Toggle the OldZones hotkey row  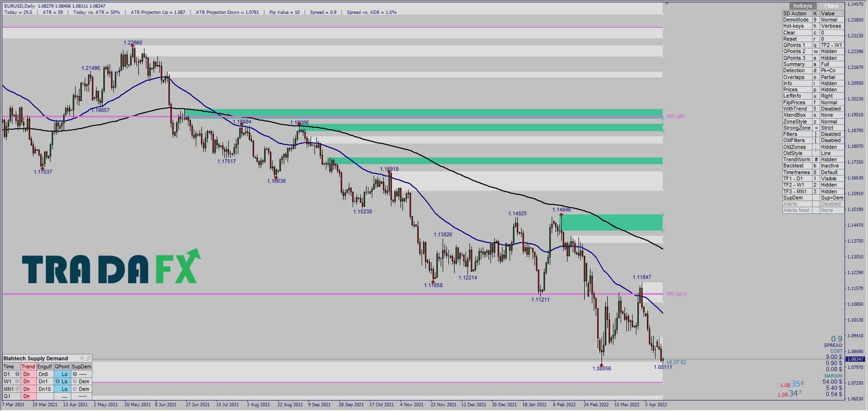(813, 147)
